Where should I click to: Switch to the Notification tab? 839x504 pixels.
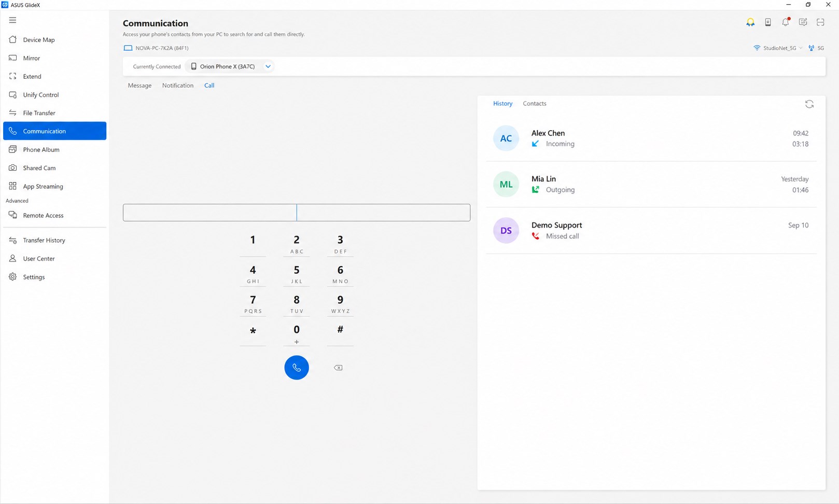[178, 86]
